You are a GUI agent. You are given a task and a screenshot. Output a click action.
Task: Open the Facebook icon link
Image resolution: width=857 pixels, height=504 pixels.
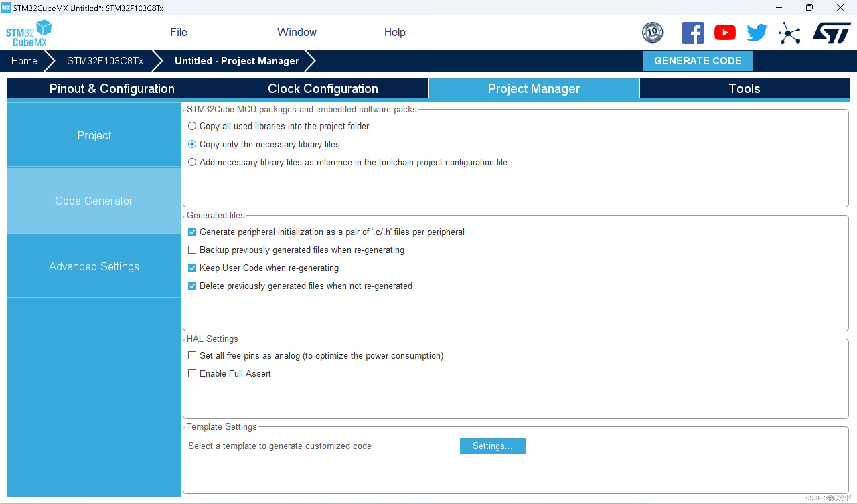pos(692,33)
